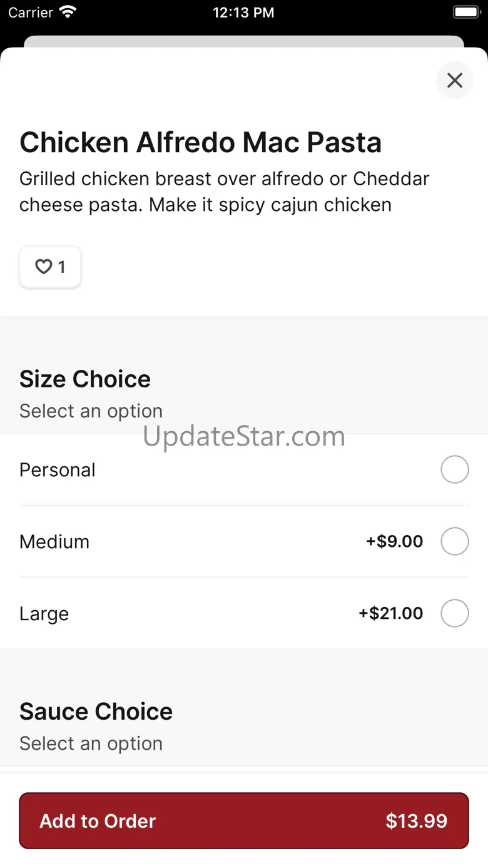
Task: Close the Chicken Alfredo Mac Pasta sheet
Action: pyautogui.click(x=454, y=80)
